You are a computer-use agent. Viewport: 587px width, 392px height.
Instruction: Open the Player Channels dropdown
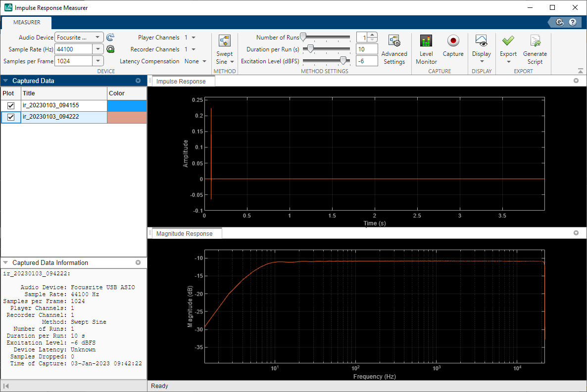(x=193, y=37)
